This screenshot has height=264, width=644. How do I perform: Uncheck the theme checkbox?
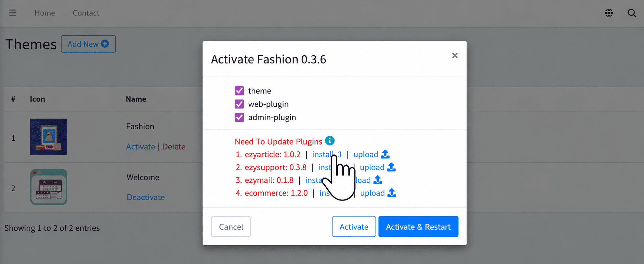[x=239, y=91]
